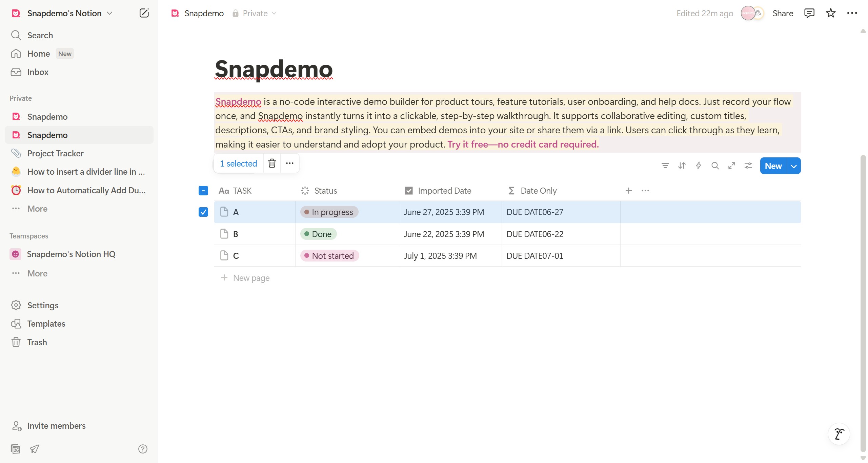The height and width of the screenshot is (463, 868).
Task: Click the 'DUE DATE06-22' cell
Action: click(561, 234)
